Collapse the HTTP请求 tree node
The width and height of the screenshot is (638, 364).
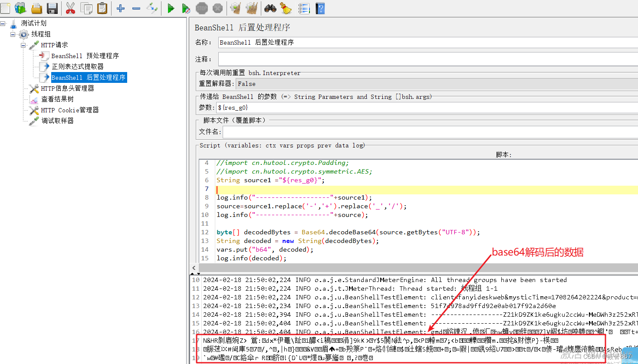23,45
